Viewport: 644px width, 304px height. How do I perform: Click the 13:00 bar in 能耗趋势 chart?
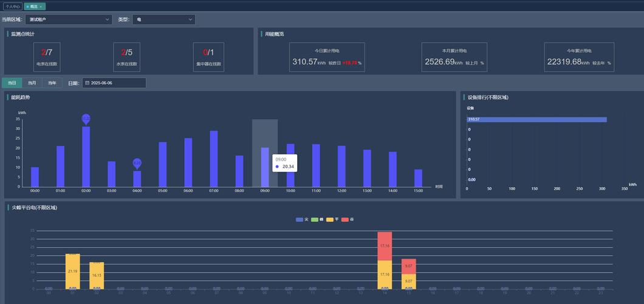(367, 168)
